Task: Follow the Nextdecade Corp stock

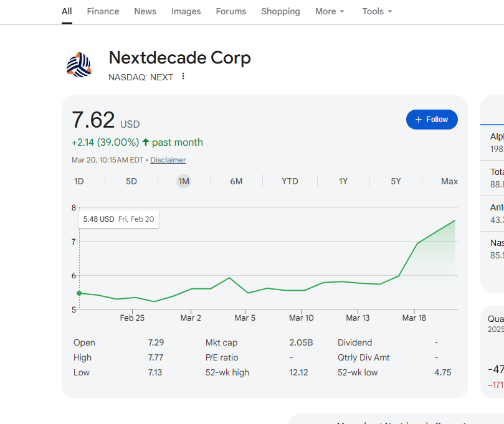Action: 432,120
